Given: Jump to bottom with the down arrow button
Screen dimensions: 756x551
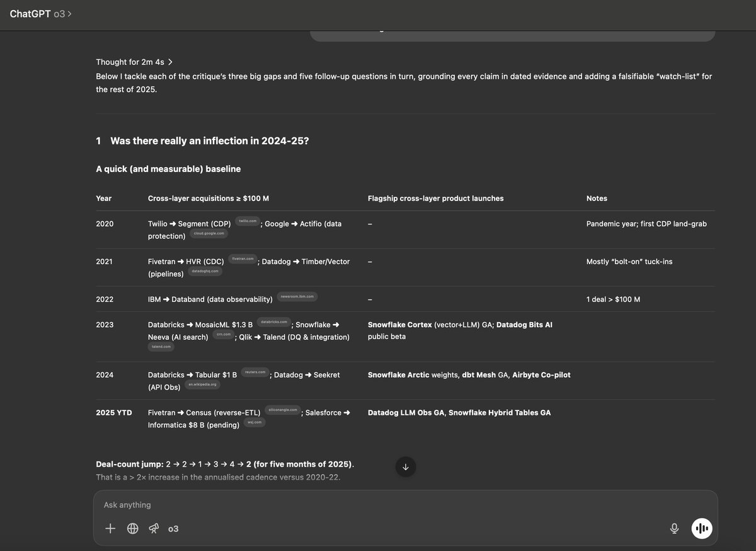Looking at the screenshot, I should [406, 467].
